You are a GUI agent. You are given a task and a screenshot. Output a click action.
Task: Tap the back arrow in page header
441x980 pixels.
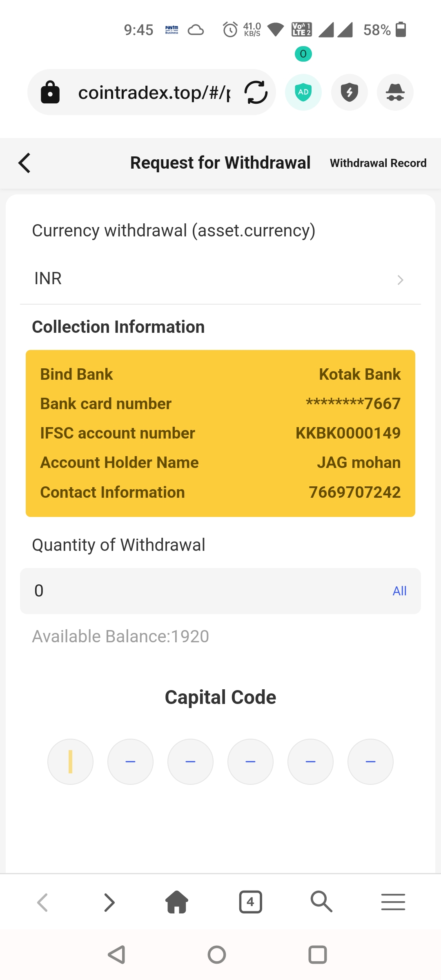[x=24, y=163]
